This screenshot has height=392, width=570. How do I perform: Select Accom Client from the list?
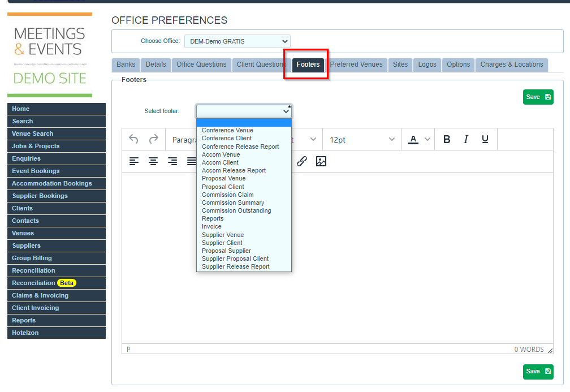[x=244, y=162]
